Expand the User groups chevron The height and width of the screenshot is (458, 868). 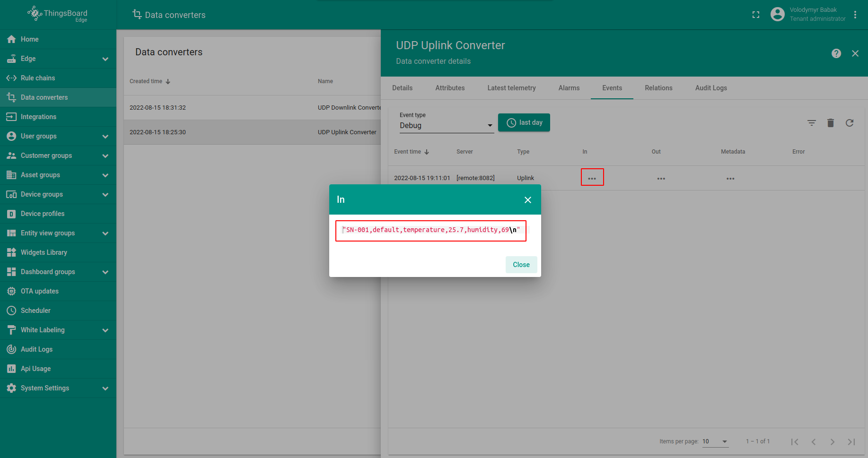pyautogui.click(x=105, y=137)
